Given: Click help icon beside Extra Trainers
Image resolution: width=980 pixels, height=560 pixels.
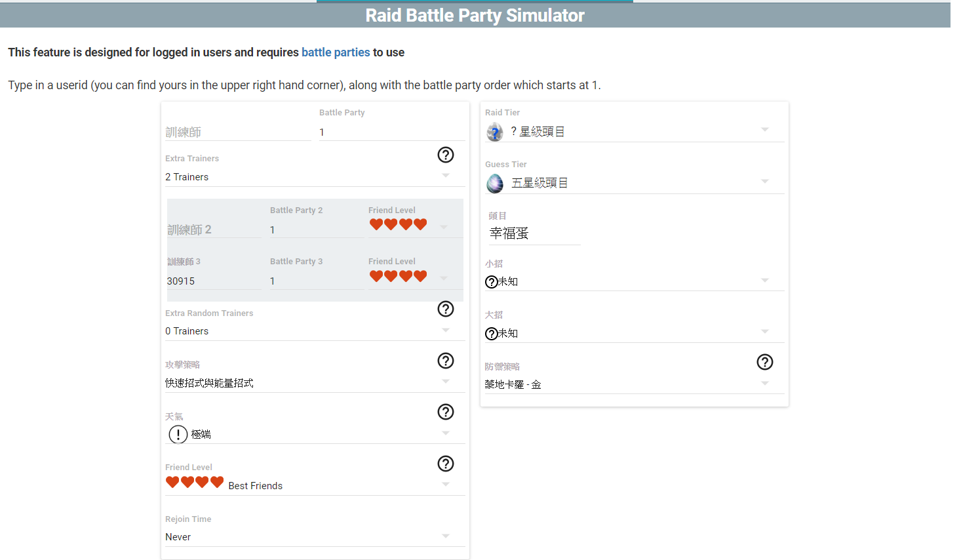Looking at the screenshot, I should click(445, 155).
